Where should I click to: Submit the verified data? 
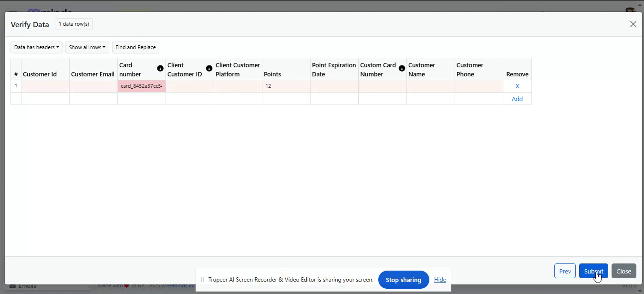click(x=593, y=271)
